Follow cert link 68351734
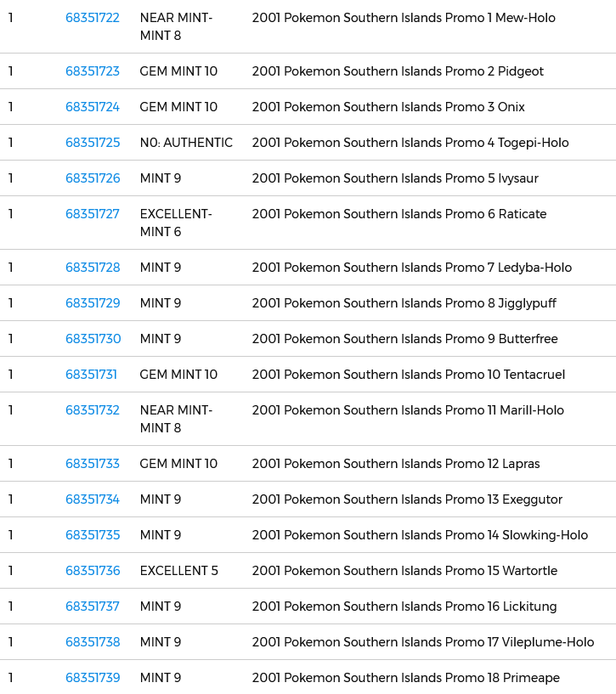This screenshot has width=616, height=694. pos(93,499)
